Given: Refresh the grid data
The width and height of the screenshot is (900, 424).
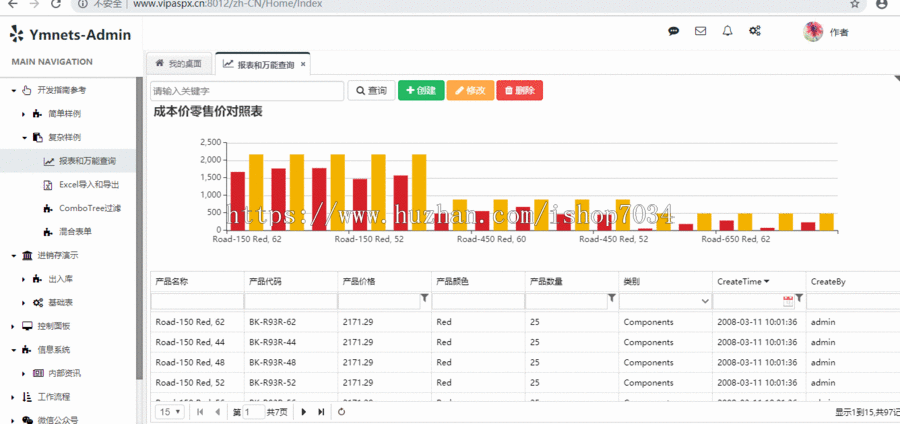Looking at the screenshot, I should click(x=342, y=411).
